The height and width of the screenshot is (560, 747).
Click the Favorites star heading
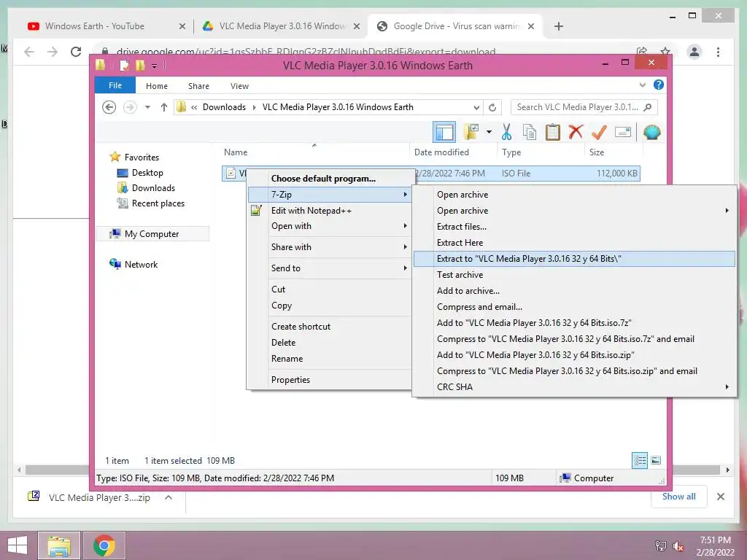[x=134, y=157]
